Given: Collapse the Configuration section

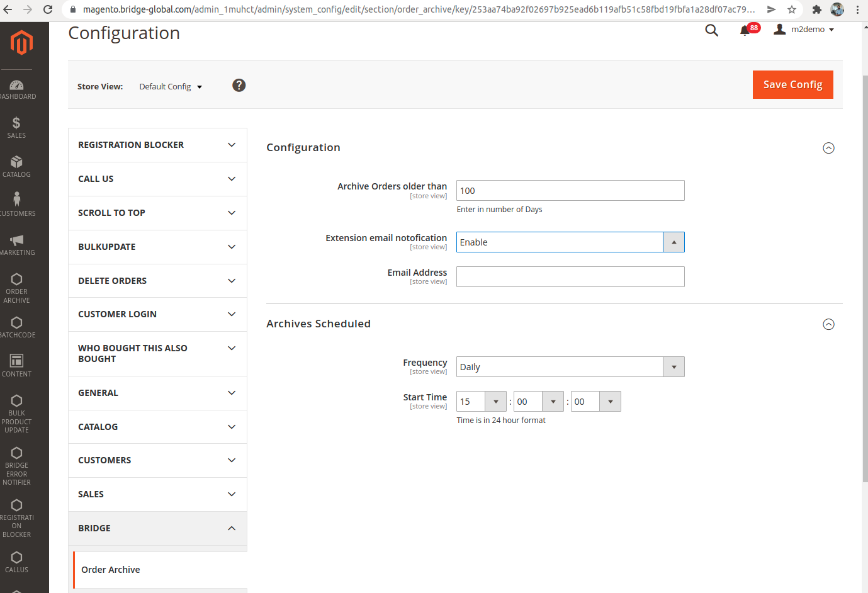Looking at the screenshot, I should point(828,148).
